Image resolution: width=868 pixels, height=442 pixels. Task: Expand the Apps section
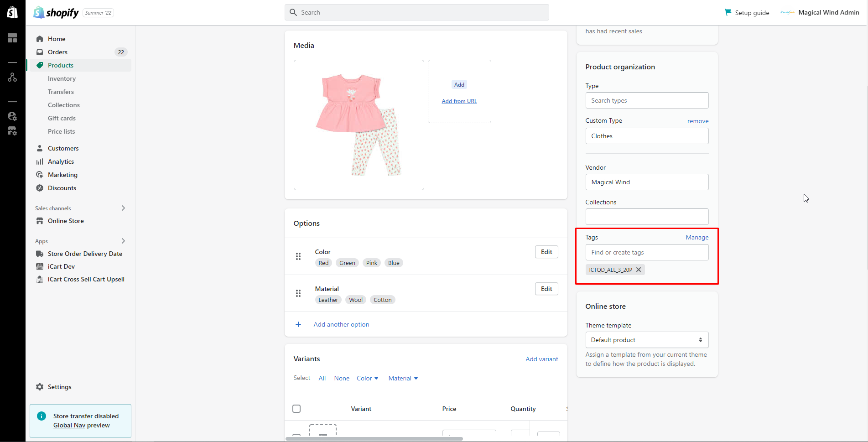(x=123, y=241)
